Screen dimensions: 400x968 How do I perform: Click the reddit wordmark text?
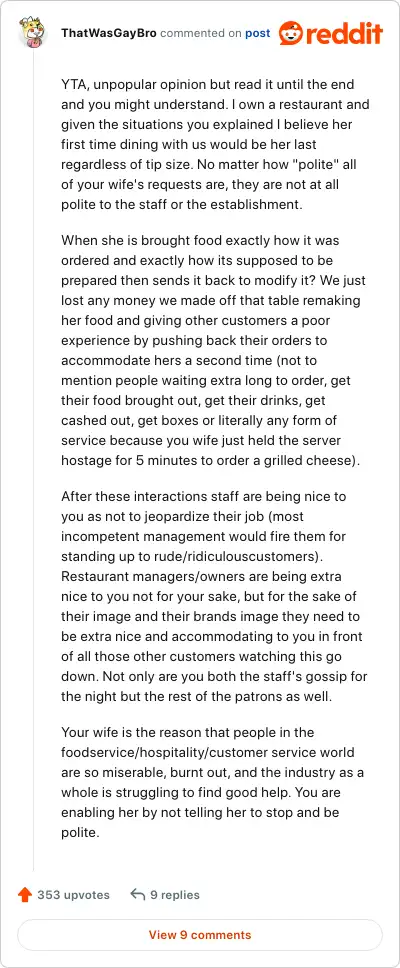tap(344, 33)
